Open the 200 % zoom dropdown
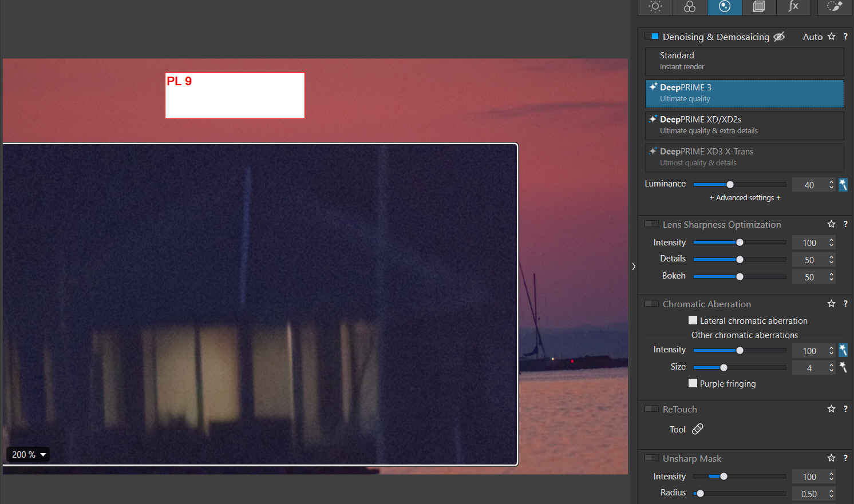The image size is (854, 504). [x=28, y=454]
